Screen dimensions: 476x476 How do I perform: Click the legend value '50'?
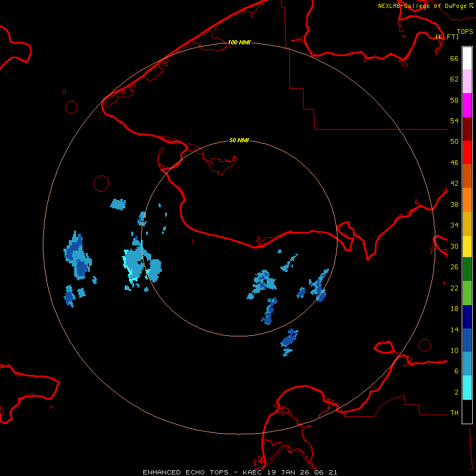(x=454, y=141)
